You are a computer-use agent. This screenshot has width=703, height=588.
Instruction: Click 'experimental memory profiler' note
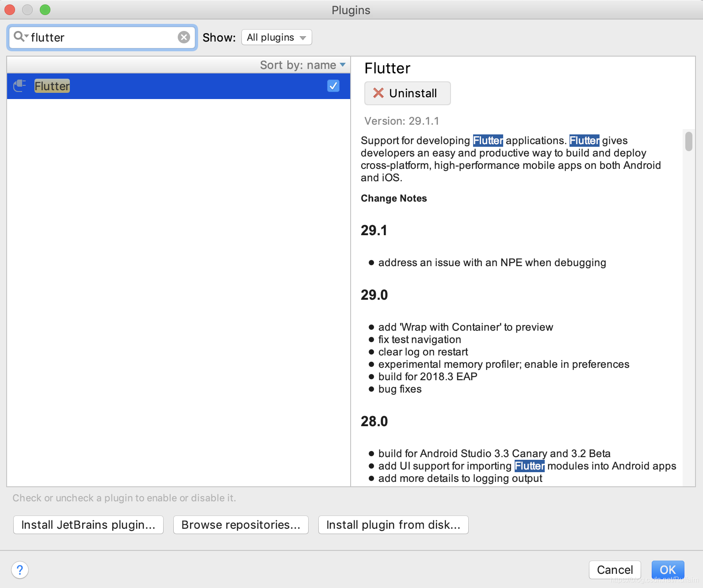pyautogui.click(x=504, y=364)
